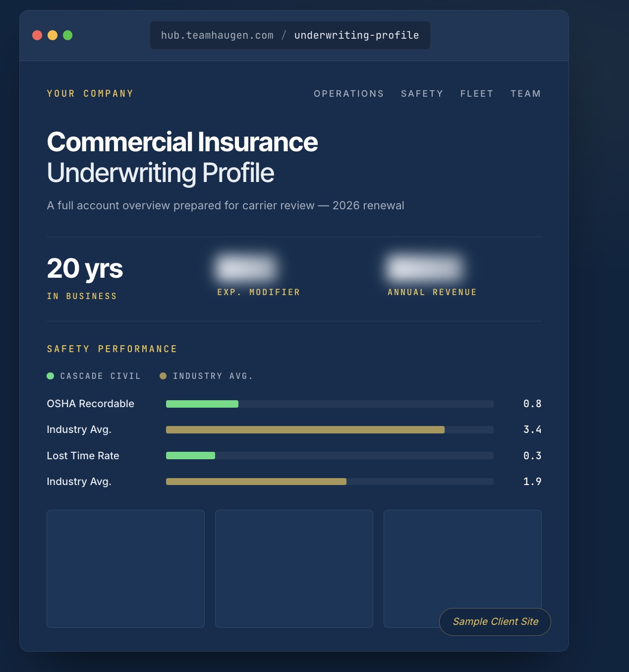The width and height of the screenshot is (629, 672).
Task: Go to the Safety nav section
Action: click(422, 94)
